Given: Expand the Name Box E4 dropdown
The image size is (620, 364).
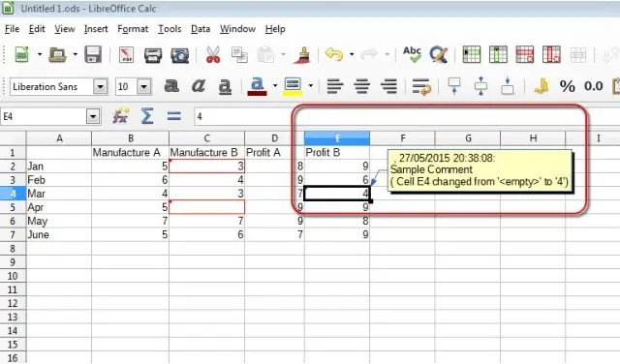Looking at the screenshot, I should pos(93,116).
